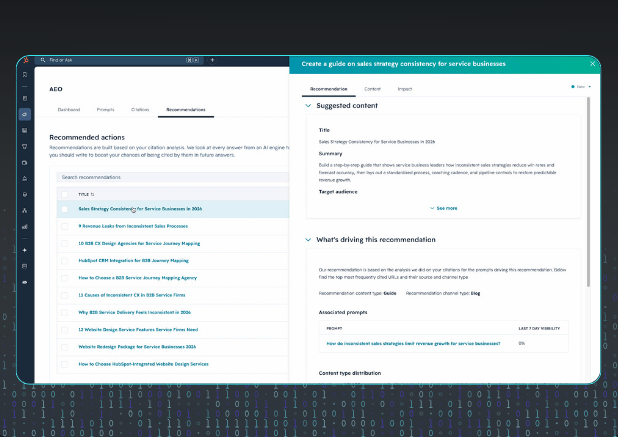Click the bottom-most oval sidebar icon
The width and height of the screenshot is (618, 437).
click(x=25, y=282)
